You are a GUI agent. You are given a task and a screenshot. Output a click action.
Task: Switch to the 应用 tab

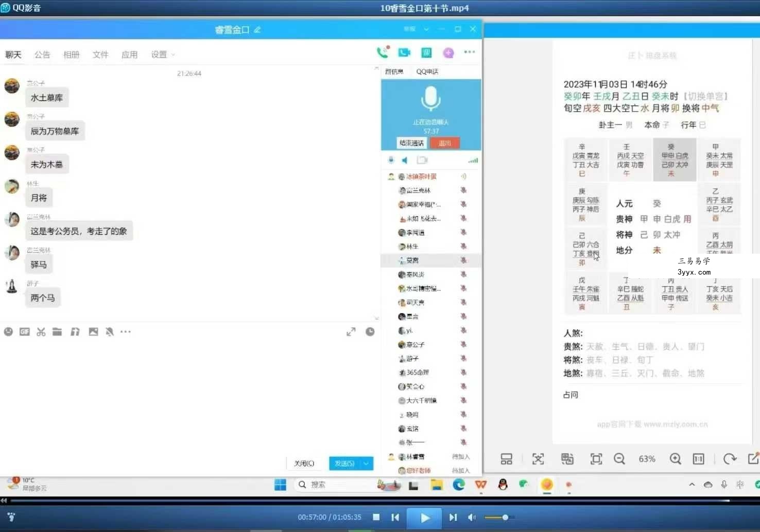click(x=129, y=55)
